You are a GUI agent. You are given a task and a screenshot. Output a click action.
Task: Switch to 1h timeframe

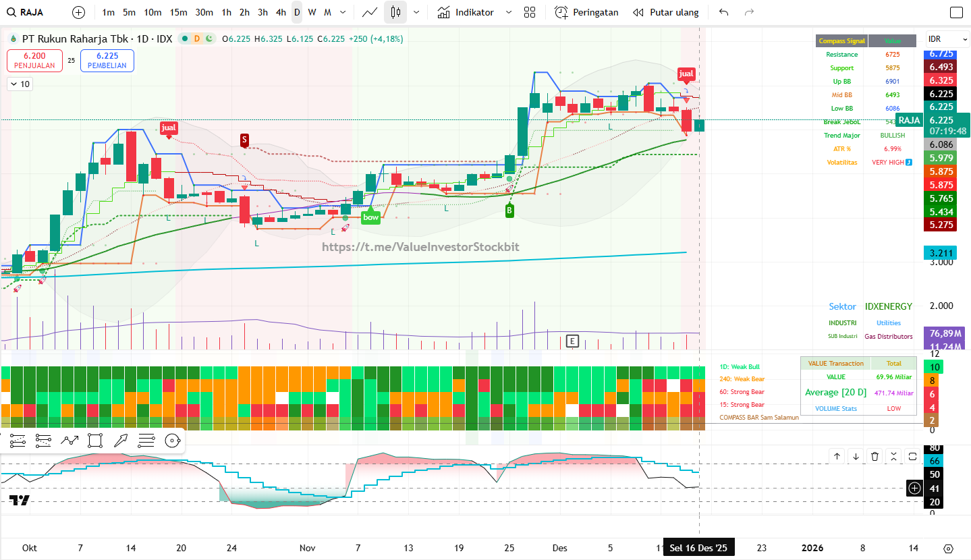[227, 12]
